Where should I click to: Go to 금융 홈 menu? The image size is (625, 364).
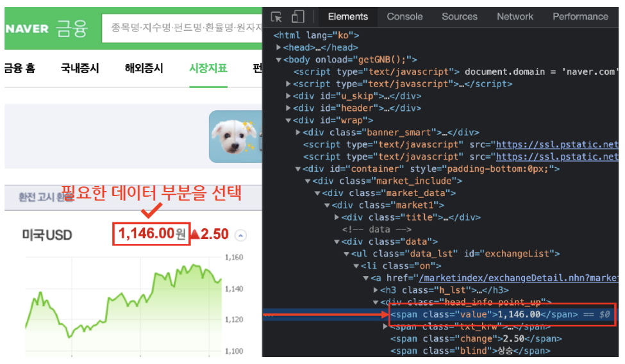(x=19, y=68)
